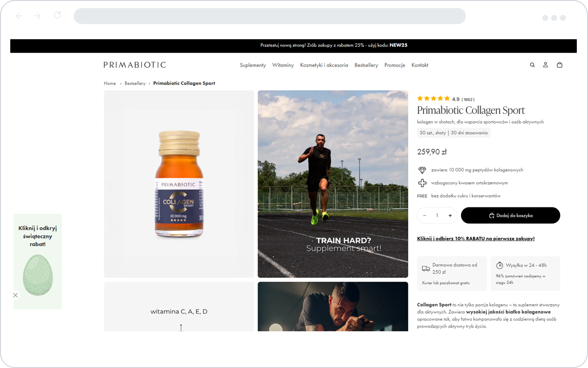Click the 10% RABATU first purchase link
Viewport: 588px width, 368px height.
tap(476, 239)
